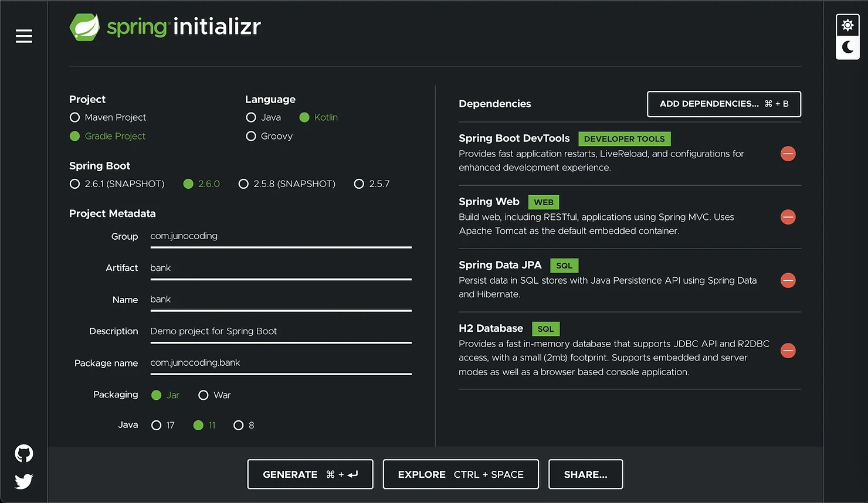The width and height of the screenshot is (868, 503).
Task: Choose Java as language
Action: tap(263, 117)
